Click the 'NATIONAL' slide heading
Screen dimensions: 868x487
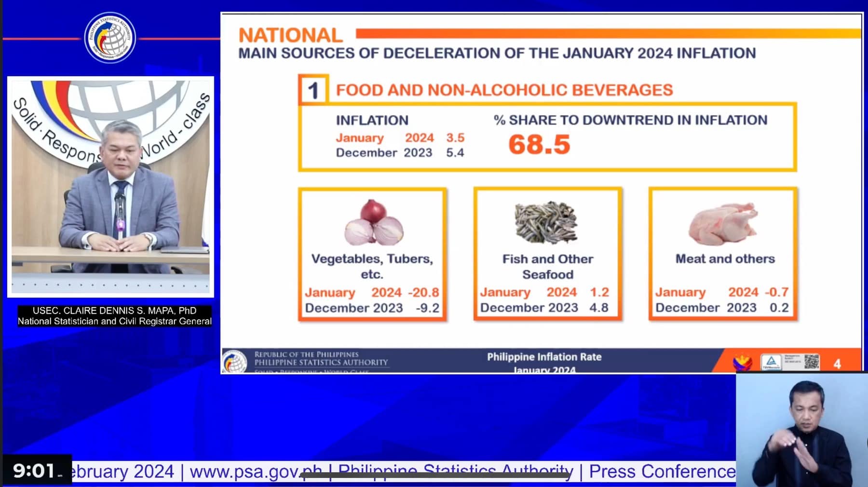pos(291,35)
